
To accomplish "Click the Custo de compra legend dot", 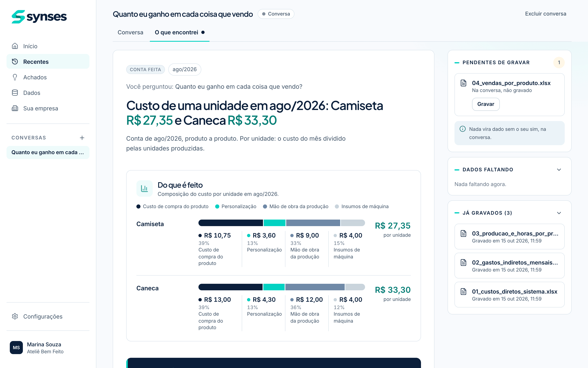I will coord(138,206).
